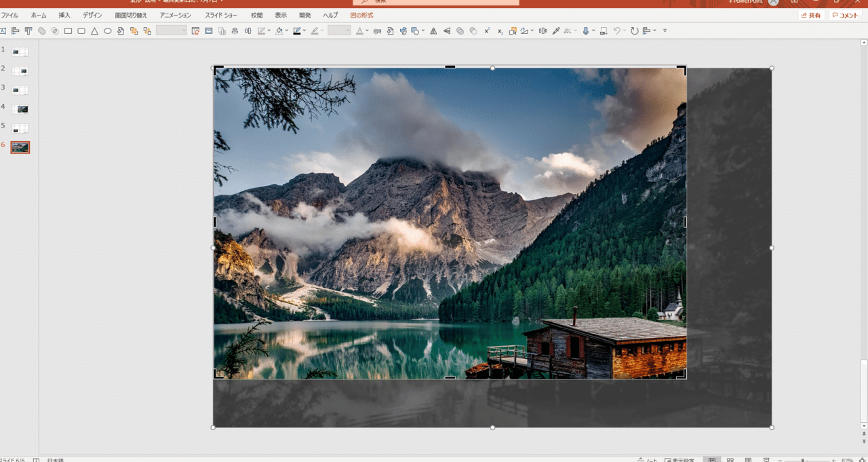The width and height of the screenshot is (868, 462).
Task: Click the zoom in plus button
Action: pos(833,460)
